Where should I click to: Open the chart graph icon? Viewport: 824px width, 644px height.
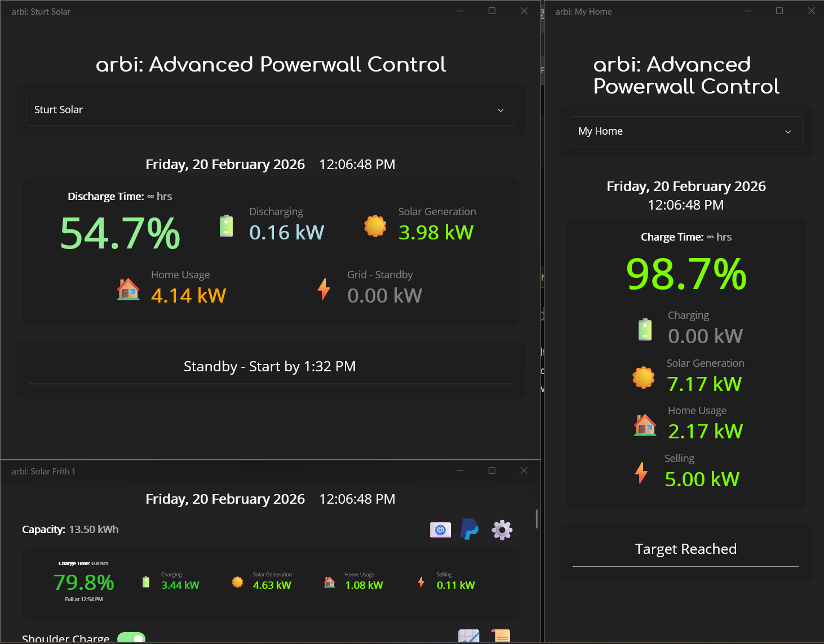[469, 636]
